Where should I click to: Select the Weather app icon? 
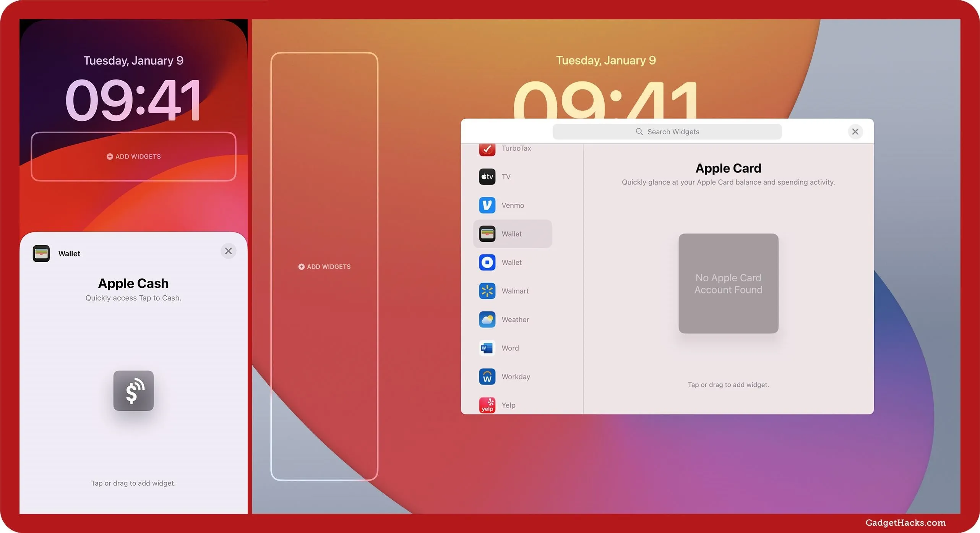click(x=487, y=319)
